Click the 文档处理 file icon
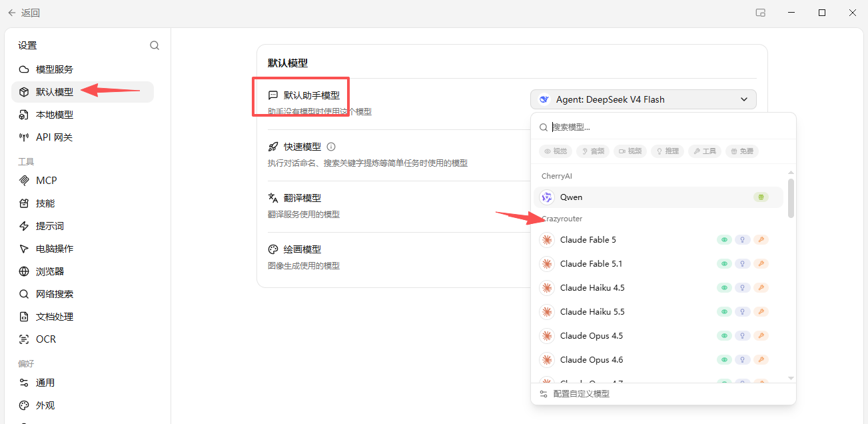868x424 pixels. pos(24,317)
